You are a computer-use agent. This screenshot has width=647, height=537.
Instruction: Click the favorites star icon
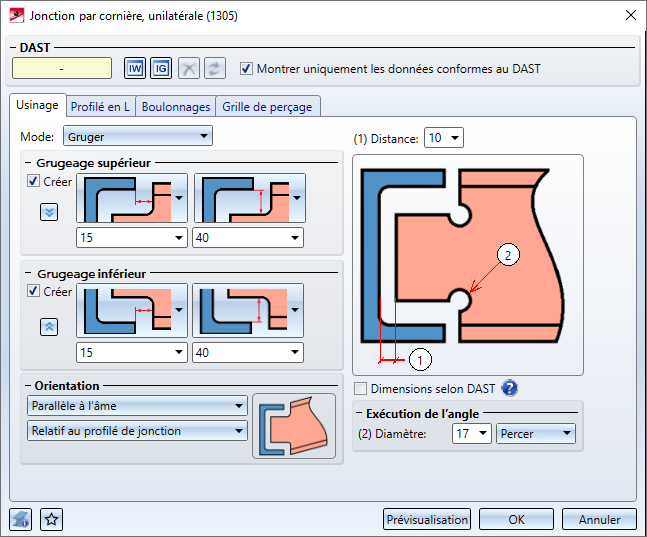[x=52, y=519]
